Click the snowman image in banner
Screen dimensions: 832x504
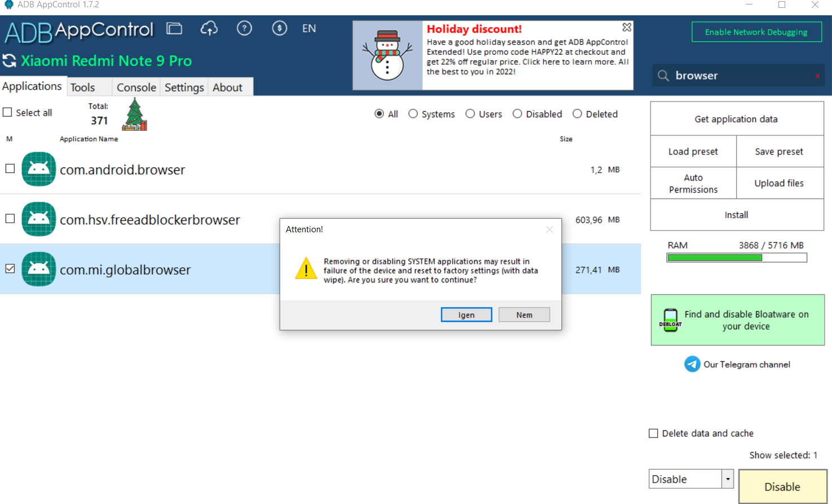tap(388, 55)
